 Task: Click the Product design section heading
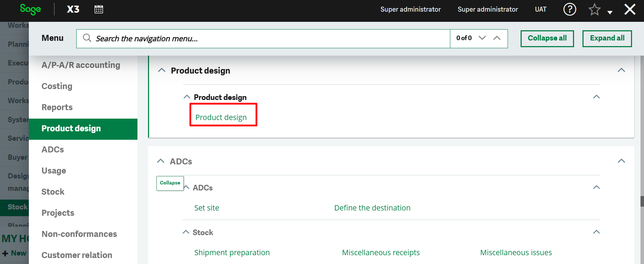tap(200, 70)
